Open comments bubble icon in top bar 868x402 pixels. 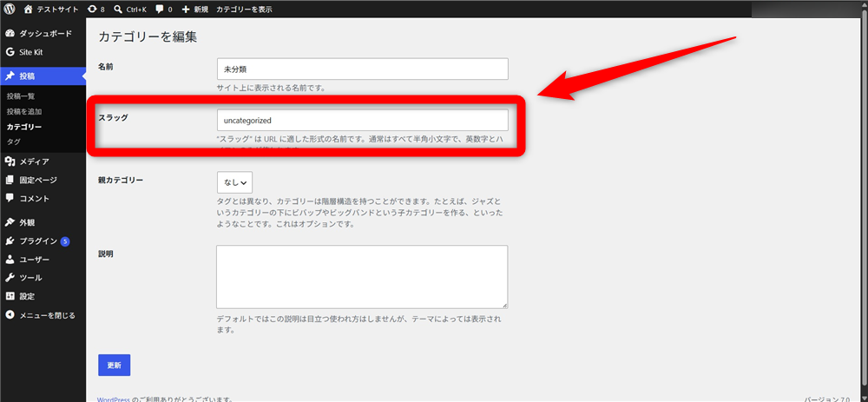[160, 10]
